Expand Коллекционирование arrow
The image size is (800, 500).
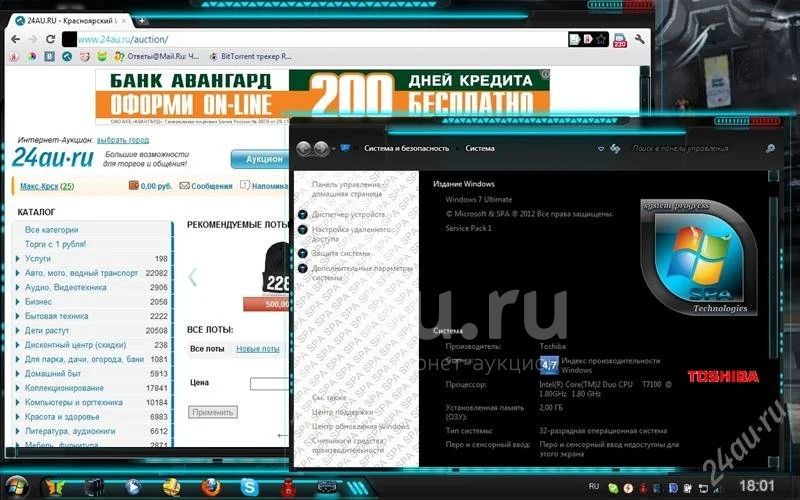(x=18, y=388)
